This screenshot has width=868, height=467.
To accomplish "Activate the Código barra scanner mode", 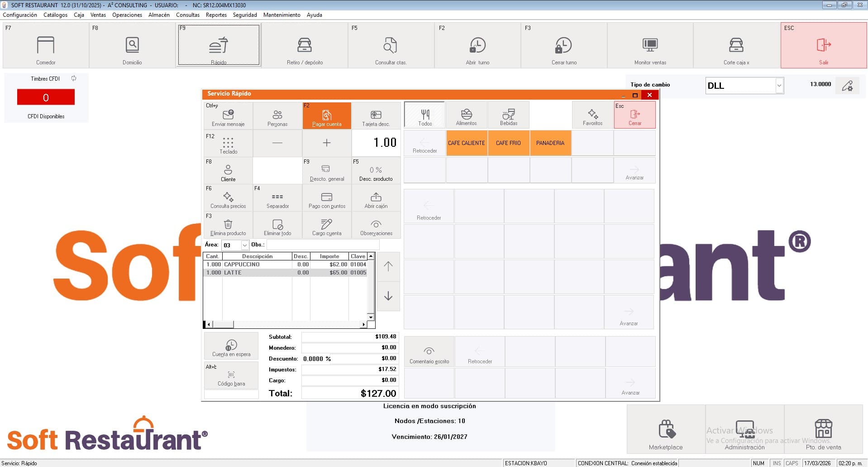I will (231, 376).
